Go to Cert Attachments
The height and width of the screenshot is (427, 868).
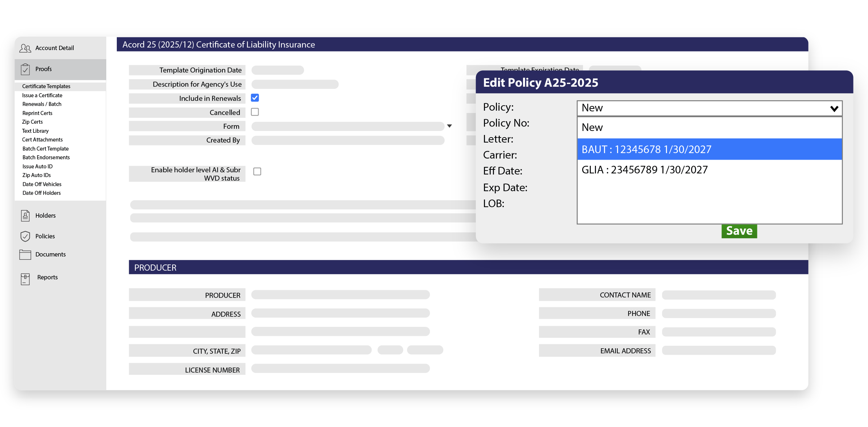pyautogui.click(x=42, y=140)
